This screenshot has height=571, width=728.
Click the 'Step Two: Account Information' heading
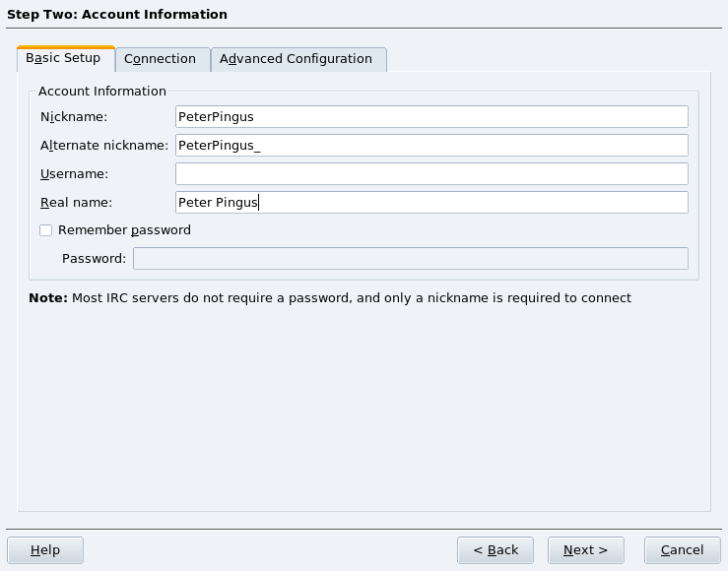117,15
